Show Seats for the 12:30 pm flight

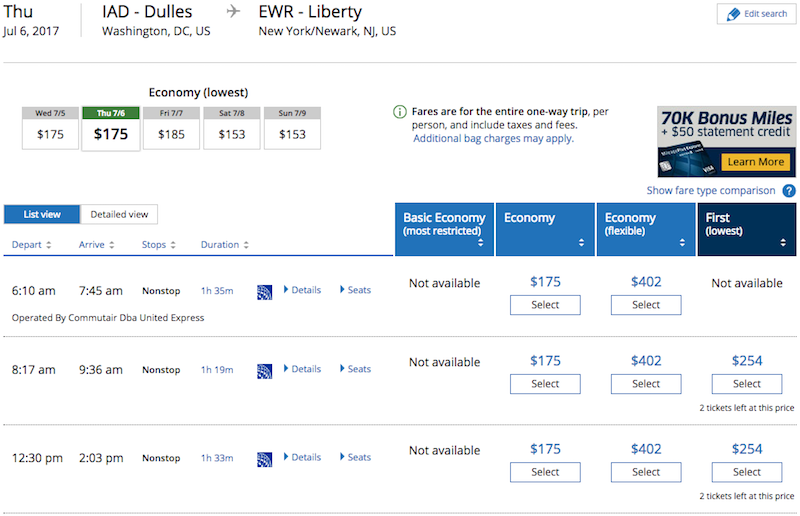tap(356, 457)
